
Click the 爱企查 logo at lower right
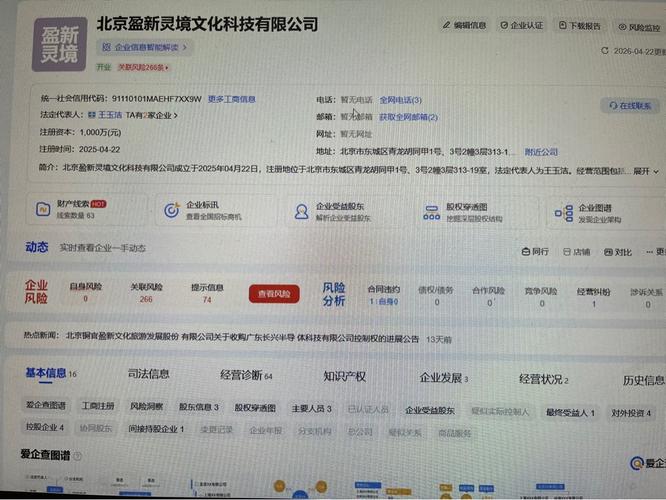coord(647,463)
